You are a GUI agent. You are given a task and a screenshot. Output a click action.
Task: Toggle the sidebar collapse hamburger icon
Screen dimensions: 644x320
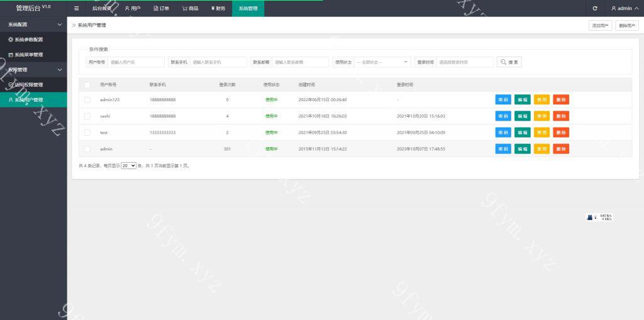[x=76, y=8]
